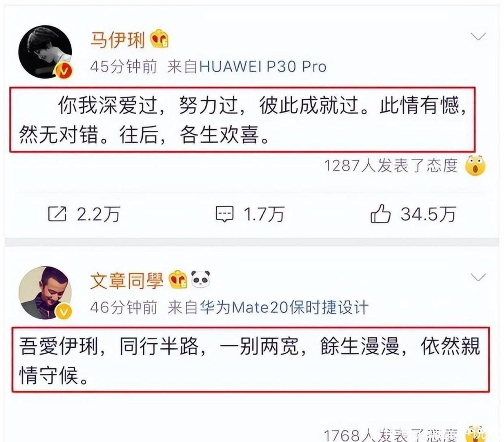The width and height of the screenshot is (504, 442).
Task: Expand the options chevron on 马伊琍's post
Action: click(x=478, y=37)
